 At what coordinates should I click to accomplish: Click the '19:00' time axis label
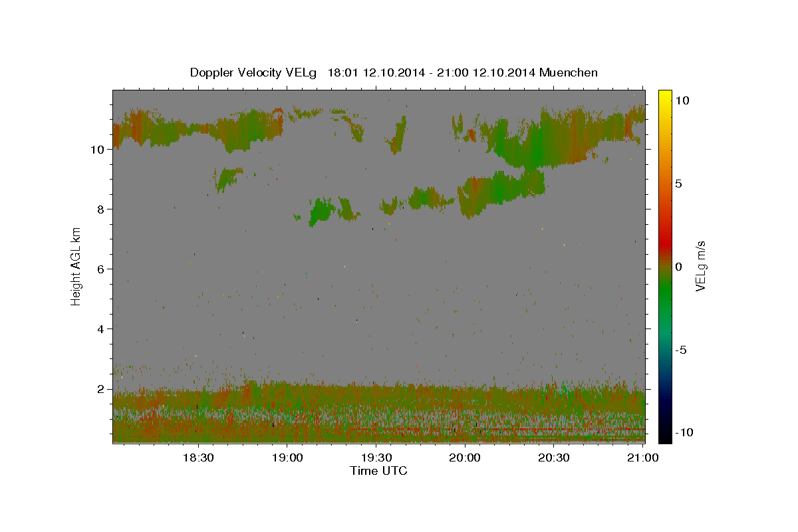287,458
